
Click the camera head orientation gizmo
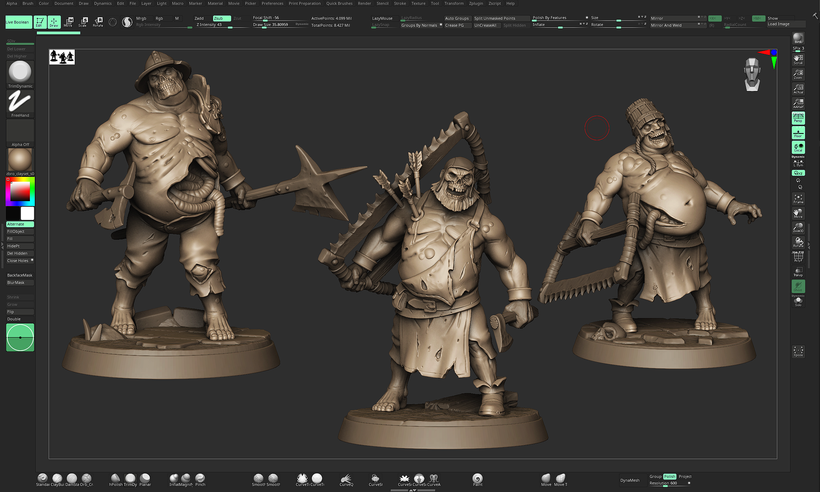pyautogui.click(x=752, y=74)
